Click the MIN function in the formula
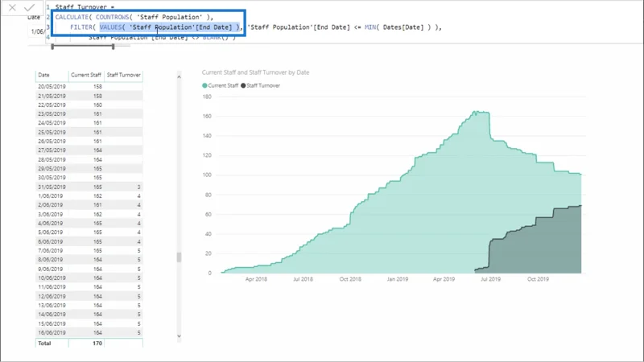Viewport: 644px width, 362px height. [x=370, y=27]
